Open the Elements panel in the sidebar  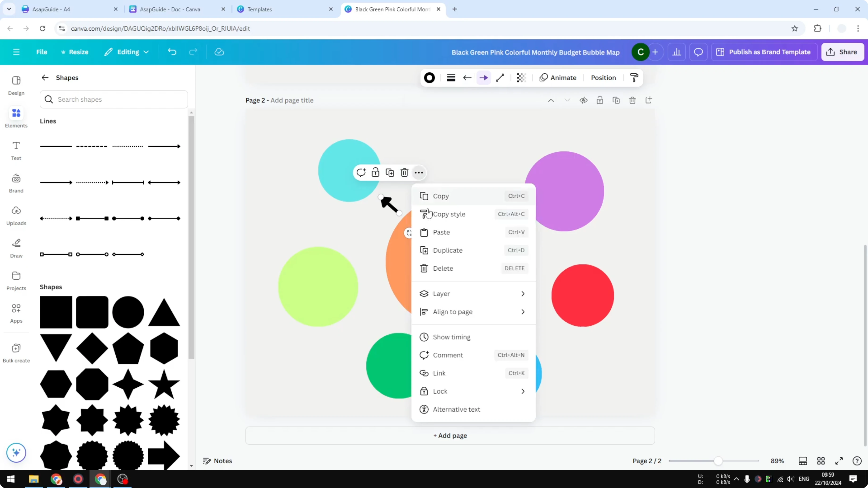coord(16,117)
